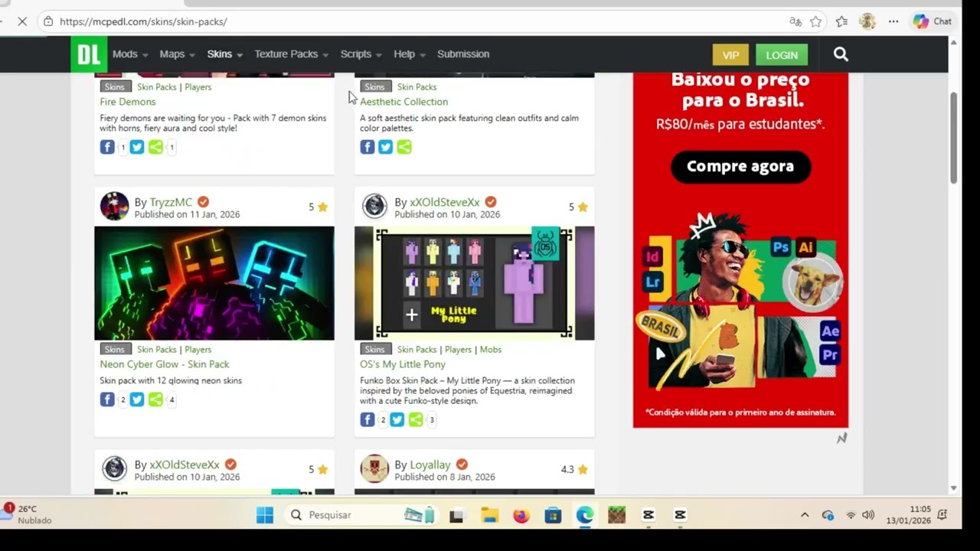The width and height of the screenshot is (980, 551).
Task: Tweet the OS's My Little Pony pack
Action: (397, 419)
